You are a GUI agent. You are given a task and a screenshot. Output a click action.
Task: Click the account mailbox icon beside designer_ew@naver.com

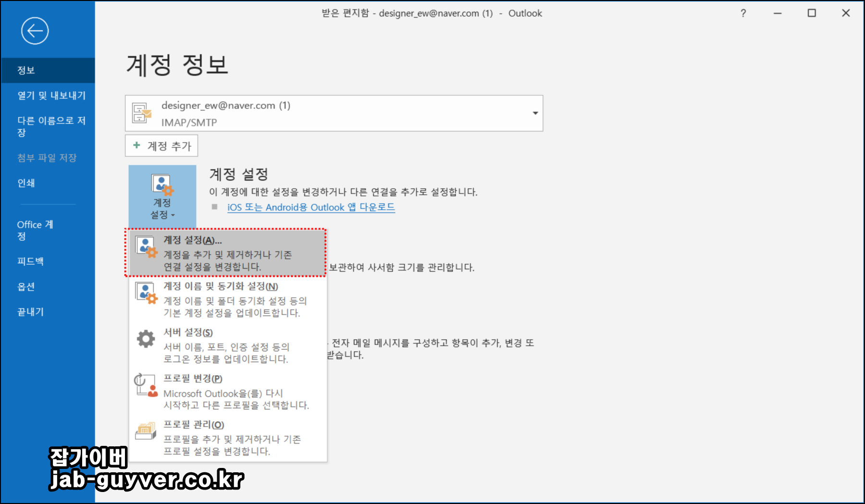click(142, 113)
